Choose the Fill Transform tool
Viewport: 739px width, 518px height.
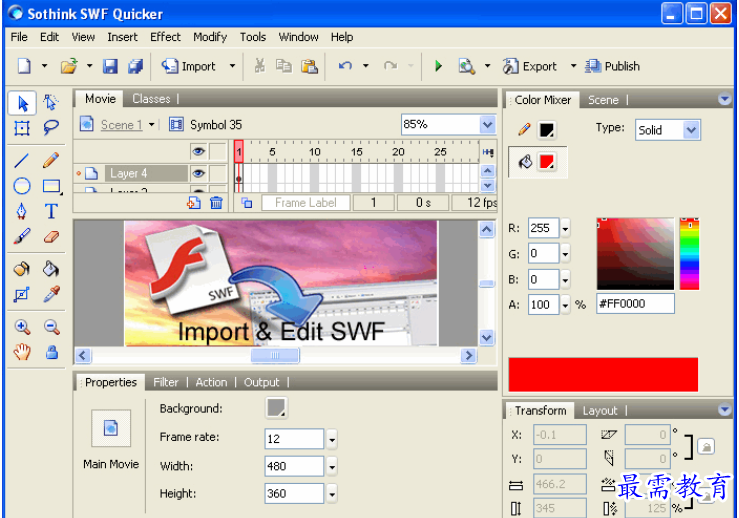[x=22, y=295]
